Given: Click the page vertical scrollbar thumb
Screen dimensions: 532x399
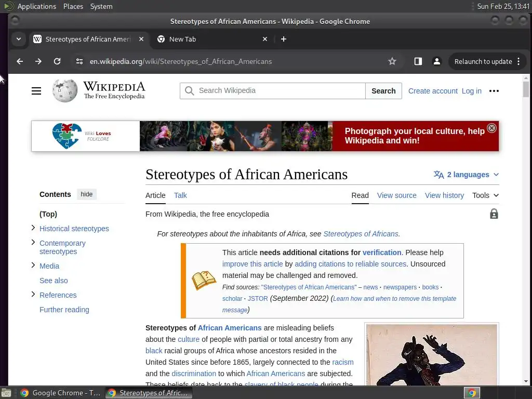Looking at the screenshot, I should click(x=526, y=89).
